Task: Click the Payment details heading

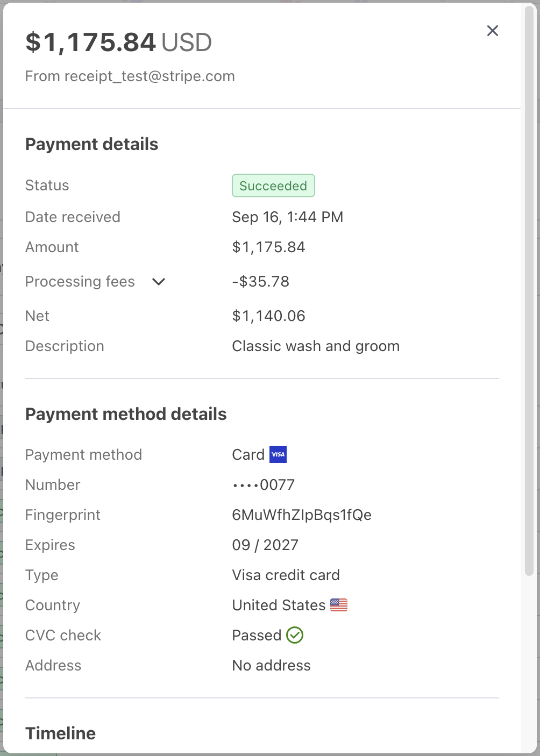Action: pos(92,144)
